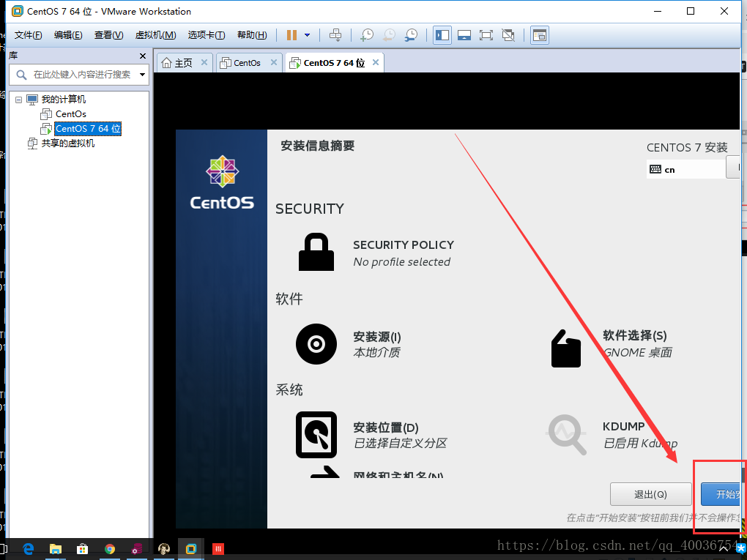747x560 pixels.
Task: Click the console view icon at toolbar end
Action: (x=540, y=35)
